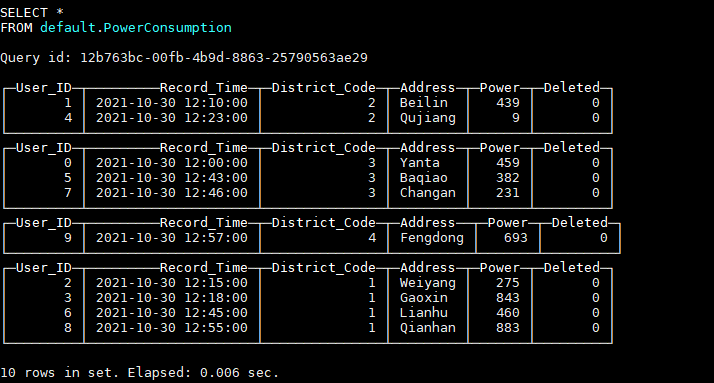Image resolution: width=714 pixels, height=383 pixels.
Task: Click District_Code value 4 in Fengdong row
Action: pyautogui.click(x=372, y=238)
